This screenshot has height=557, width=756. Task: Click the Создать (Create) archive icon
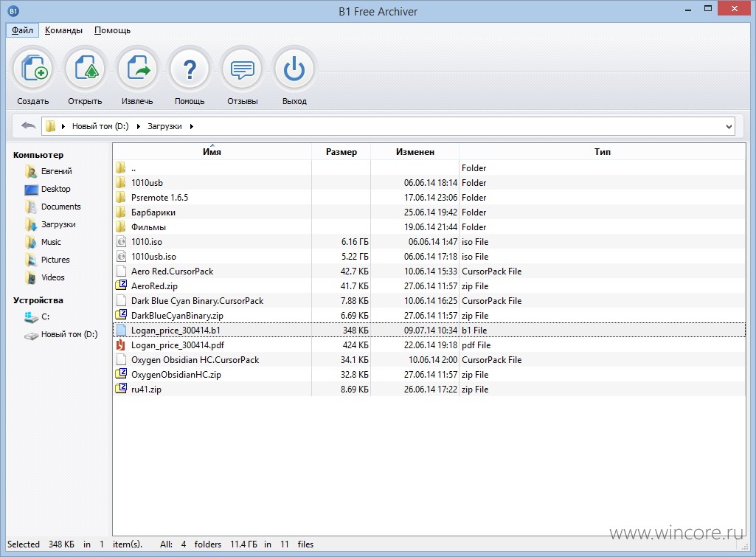coord(33,69)
